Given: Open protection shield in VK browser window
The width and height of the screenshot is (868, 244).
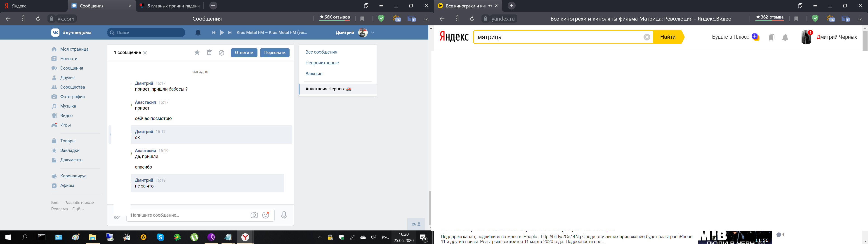Looking at the screenshot, I should [x=381, y=19].
